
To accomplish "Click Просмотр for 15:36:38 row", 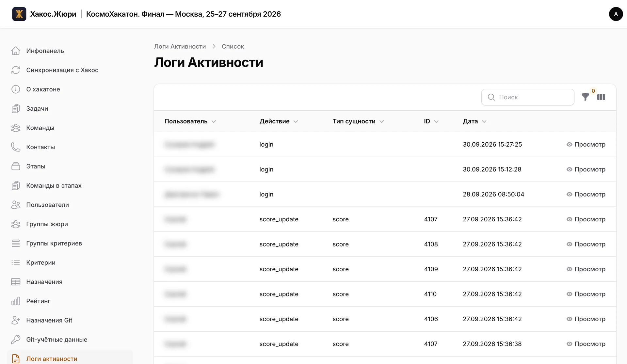I will coord(586,344).
